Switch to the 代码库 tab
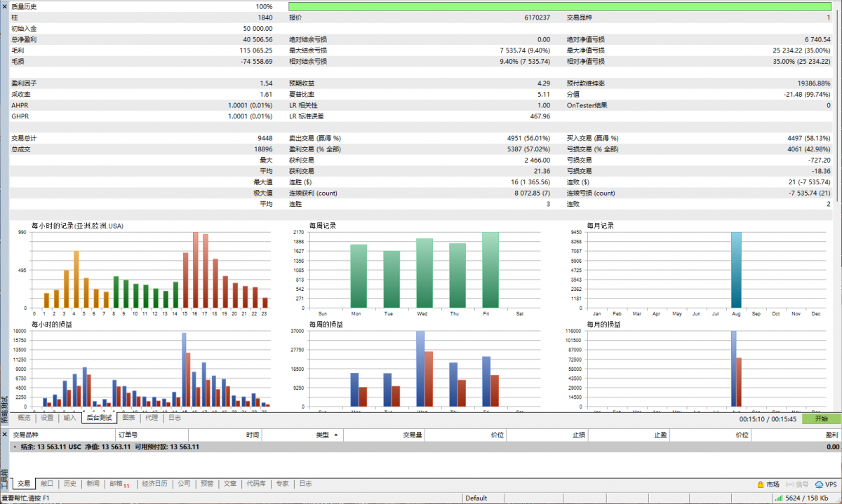Screen dimensions: 842x504 click(256, 484)
